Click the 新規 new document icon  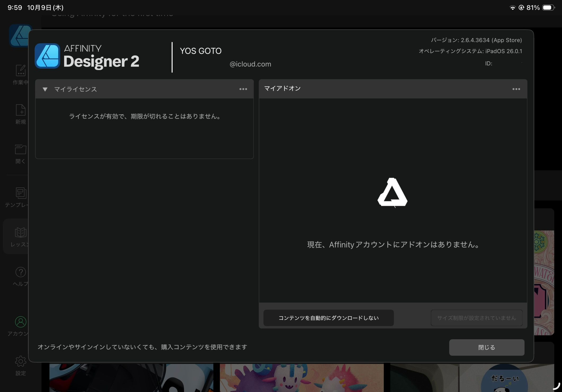coord(20,110)
